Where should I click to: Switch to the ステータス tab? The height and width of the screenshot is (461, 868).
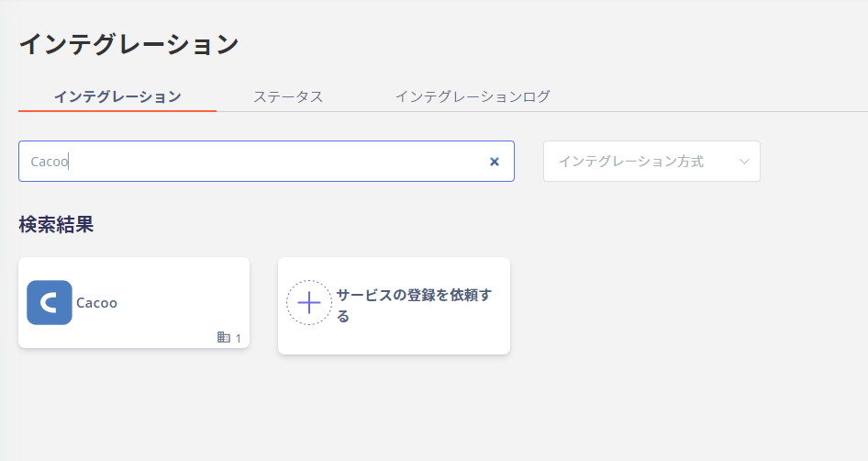pyautogui.click(x=288, y=96)
